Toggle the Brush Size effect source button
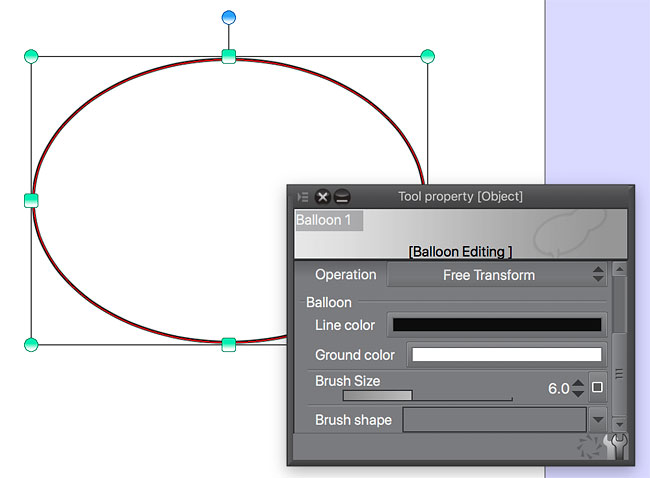The width and height of the screenshot is (650, 478). (598, 387)
